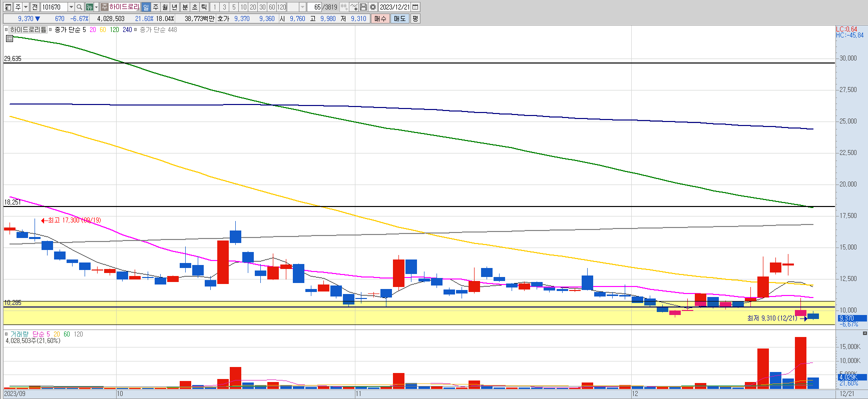Click the LC:0.64 indicator text
The height and width of the screenshot is (399, 868).
[846, 29]
